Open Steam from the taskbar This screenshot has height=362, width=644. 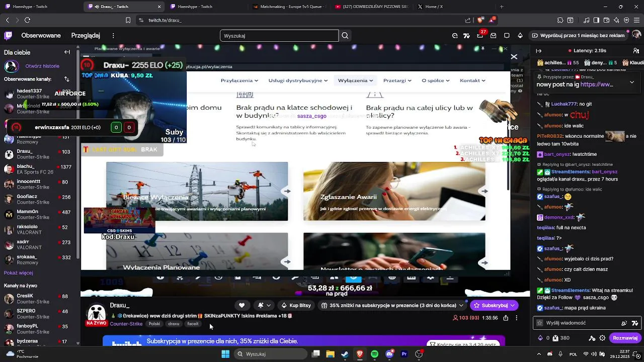coord(345,354)
